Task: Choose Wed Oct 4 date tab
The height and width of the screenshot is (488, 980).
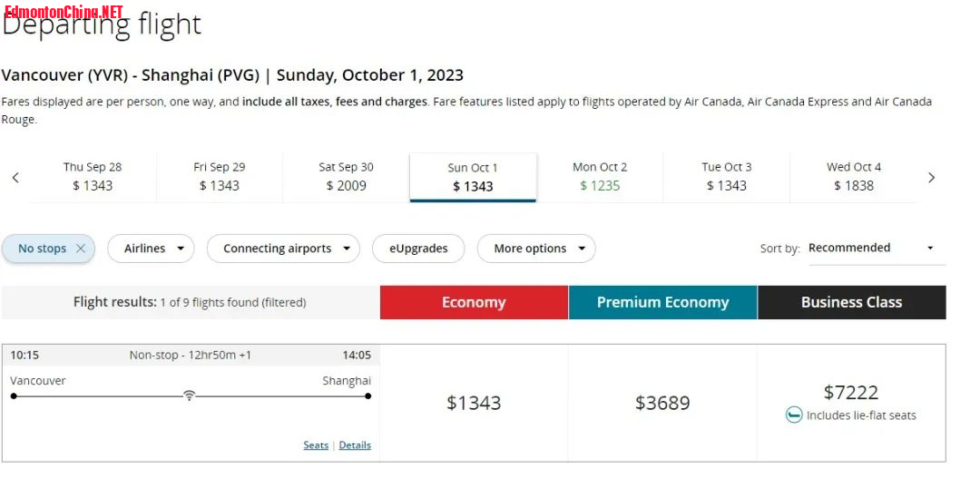Action: tap(854, 177)
